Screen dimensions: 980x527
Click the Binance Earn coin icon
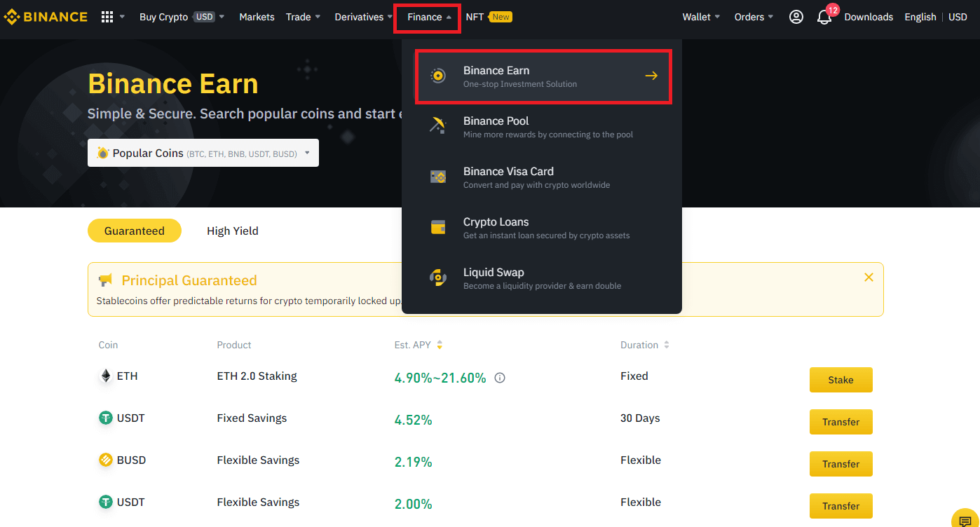(x=438, y=76)
